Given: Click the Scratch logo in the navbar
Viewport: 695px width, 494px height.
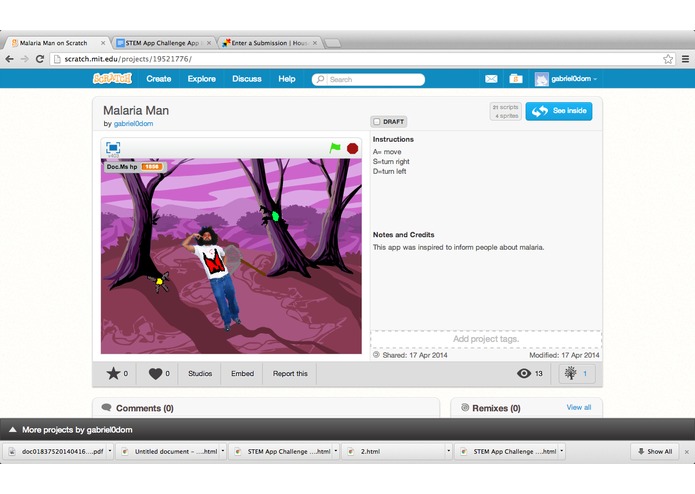Looking at the screenshot, I should (x=112, y=78).
